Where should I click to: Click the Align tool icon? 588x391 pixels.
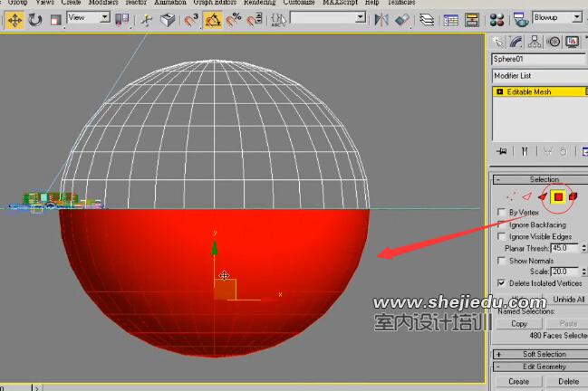[402, 20]
